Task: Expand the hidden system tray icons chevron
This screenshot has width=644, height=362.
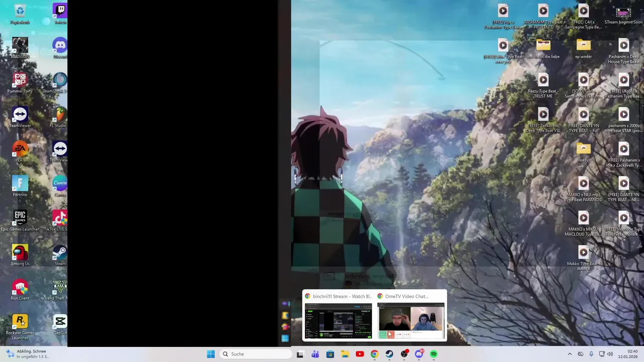Action: (x=570, y=354)
